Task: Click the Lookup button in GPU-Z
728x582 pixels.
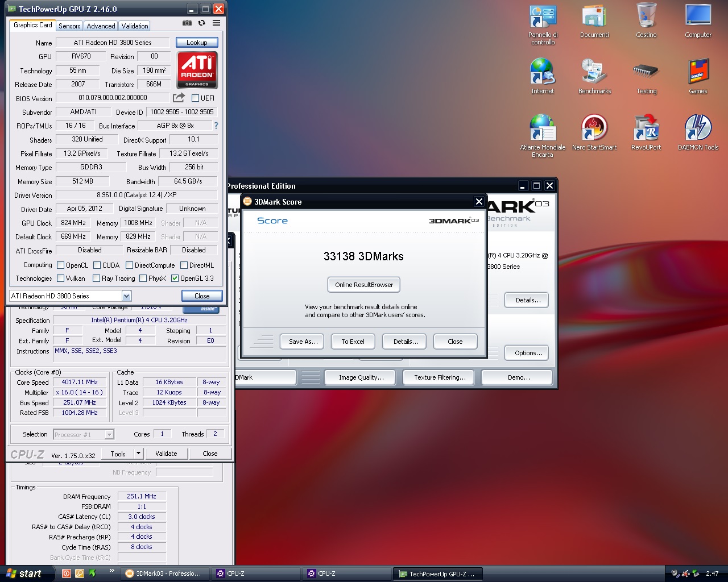Action: 197,43
